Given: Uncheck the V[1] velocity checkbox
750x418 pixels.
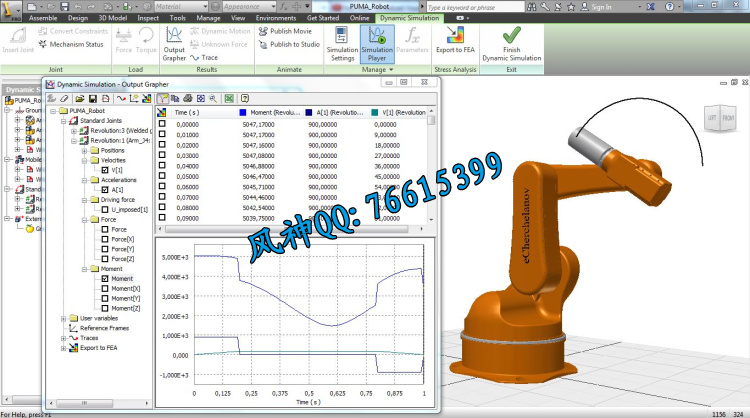Looking at the screenshot, I should pos(105,170).
